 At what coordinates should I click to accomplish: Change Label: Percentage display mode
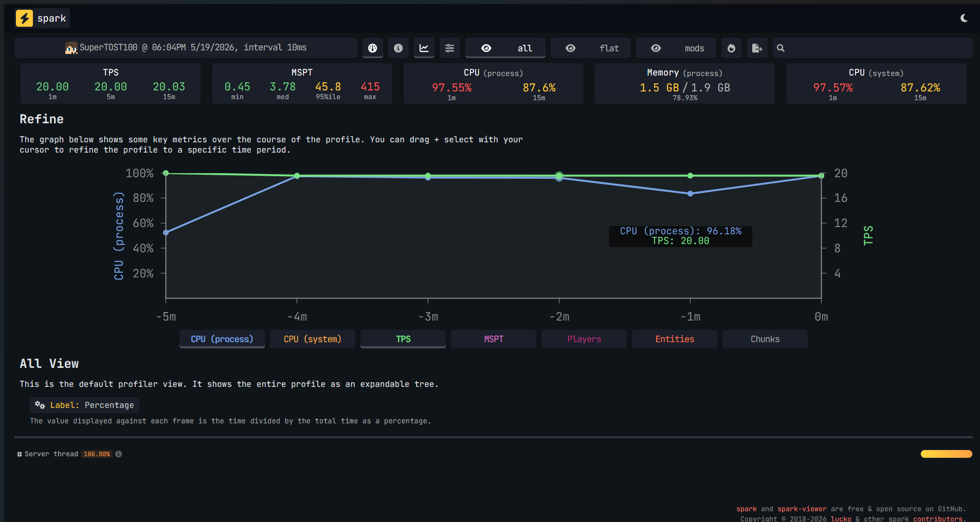coord(84,405)
